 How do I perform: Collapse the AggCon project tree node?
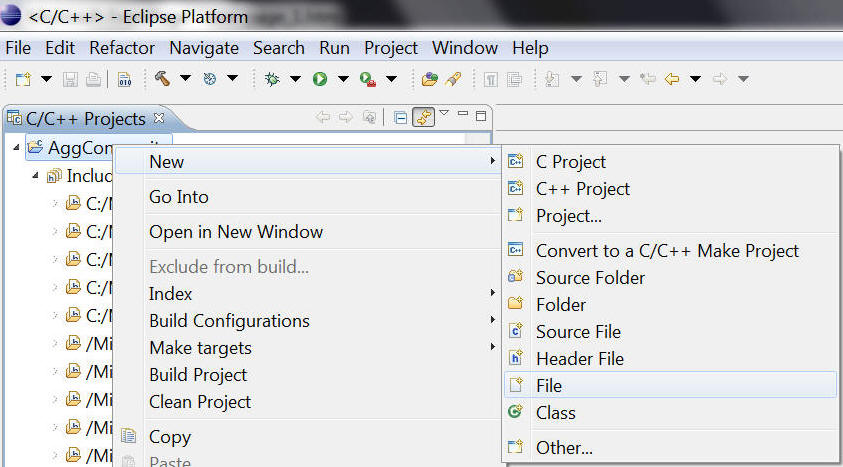[16, 147]
